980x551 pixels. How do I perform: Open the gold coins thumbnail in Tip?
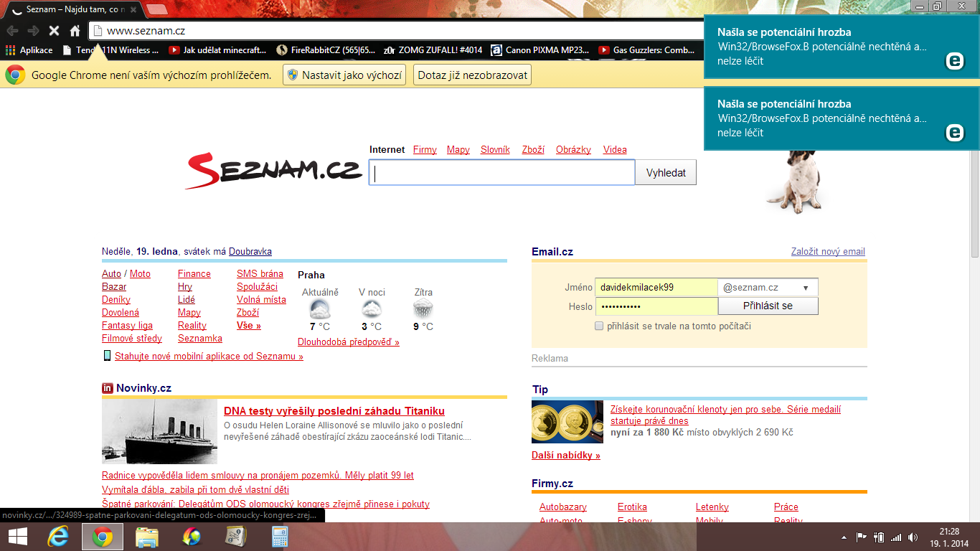(567, 422)
